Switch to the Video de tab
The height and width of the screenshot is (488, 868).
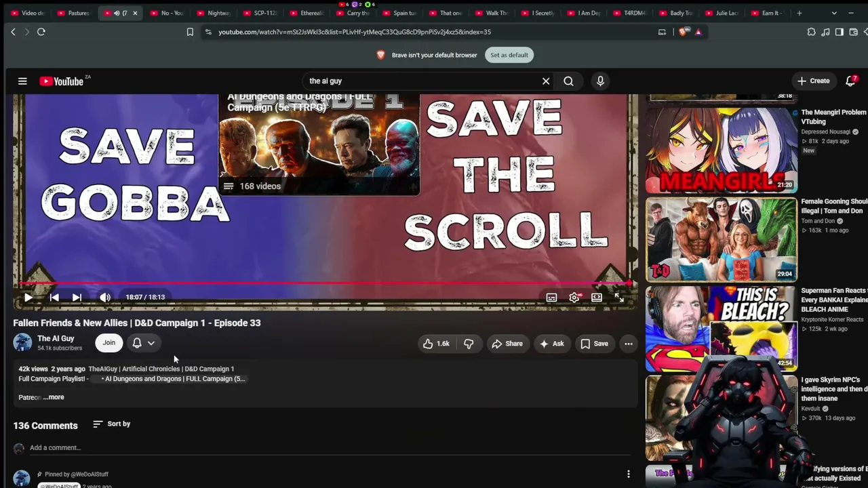click(x=27, y=13)
